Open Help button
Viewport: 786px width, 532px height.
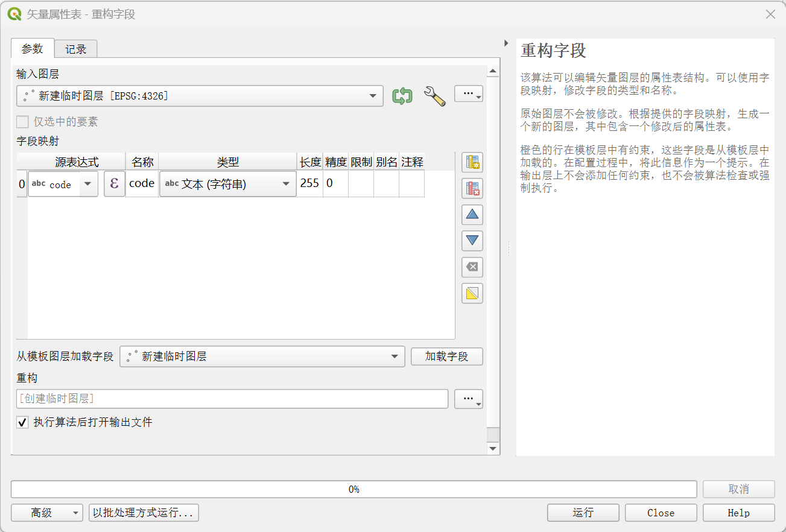tap(739, 513)
